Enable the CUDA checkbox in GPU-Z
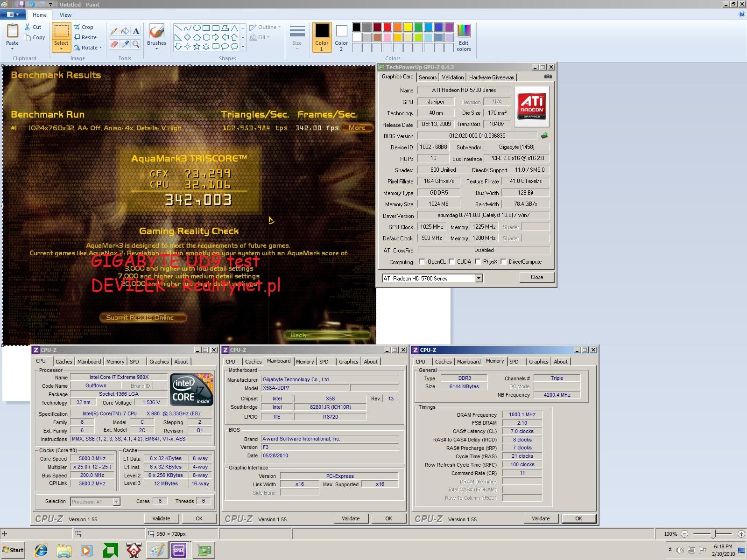Viewport: 747px width, 560px height. (x=451, y=262)
